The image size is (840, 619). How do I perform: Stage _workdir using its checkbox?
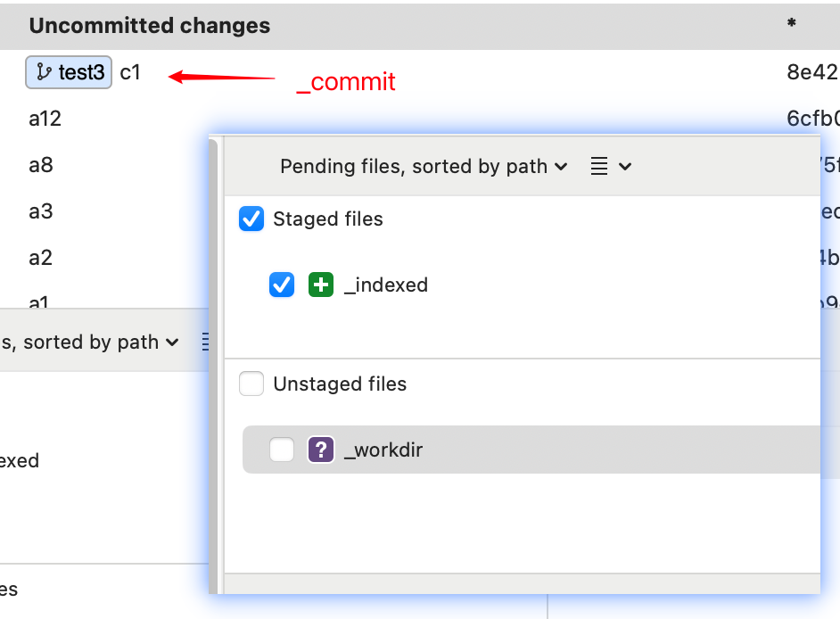282,450
